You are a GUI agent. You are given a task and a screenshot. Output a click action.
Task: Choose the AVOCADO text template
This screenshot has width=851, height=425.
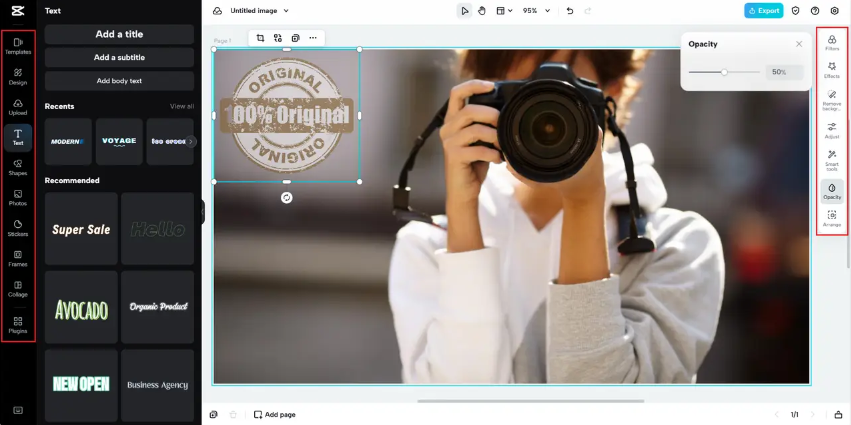81,307
